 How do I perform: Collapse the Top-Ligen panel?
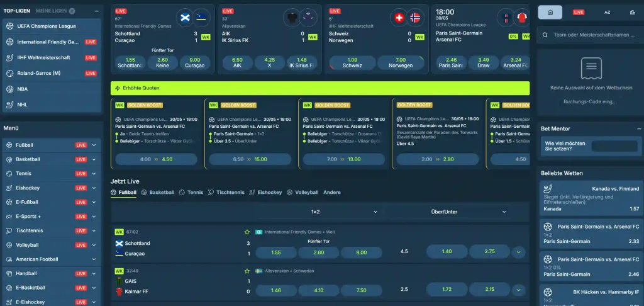[x=96, y=11]
